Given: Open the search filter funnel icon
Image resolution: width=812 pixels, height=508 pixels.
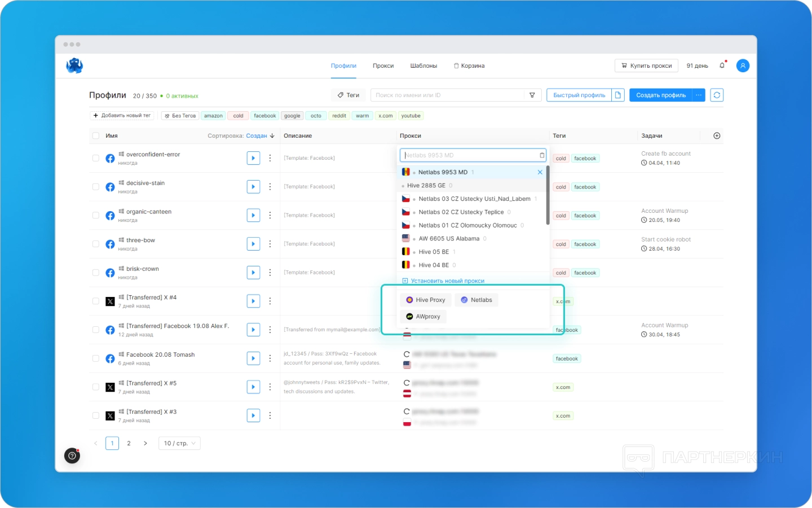Looking at the screenshot, I should 532,95.
